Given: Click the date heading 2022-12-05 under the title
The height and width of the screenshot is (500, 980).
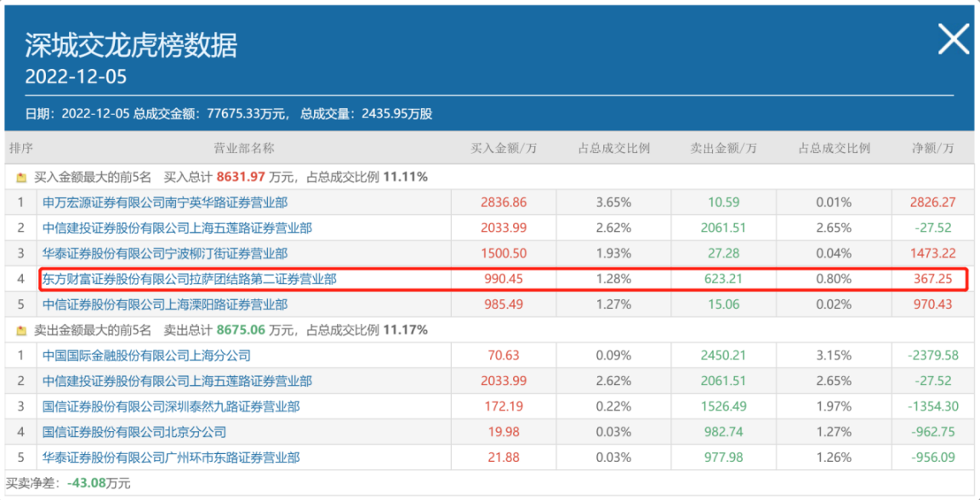Looking at the screenshot, I should pyautogui.click(x=76, y=77).
